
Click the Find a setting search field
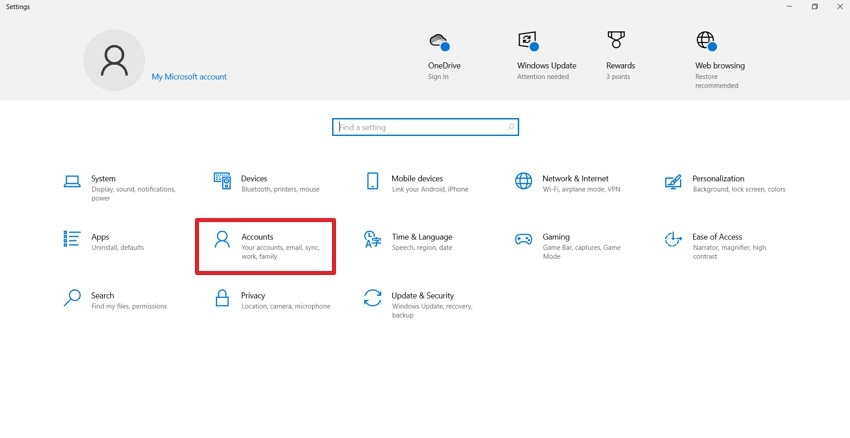pos(426,127)
